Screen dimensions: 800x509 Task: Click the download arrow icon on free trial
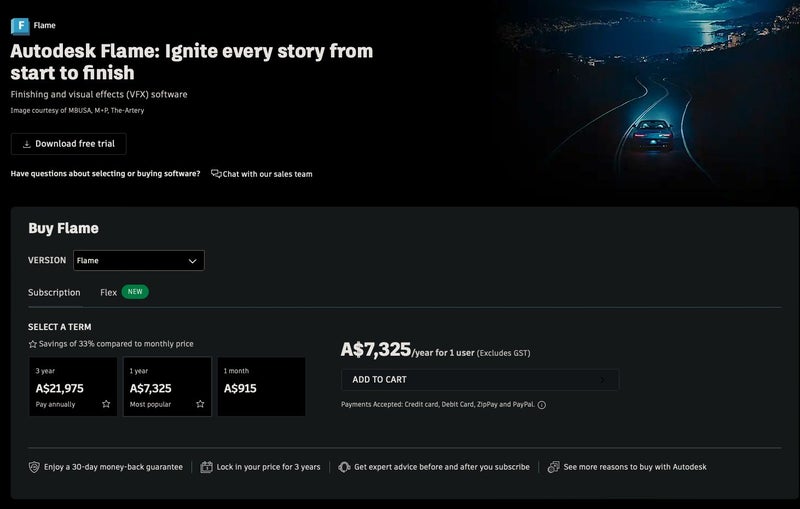[26, 144]
